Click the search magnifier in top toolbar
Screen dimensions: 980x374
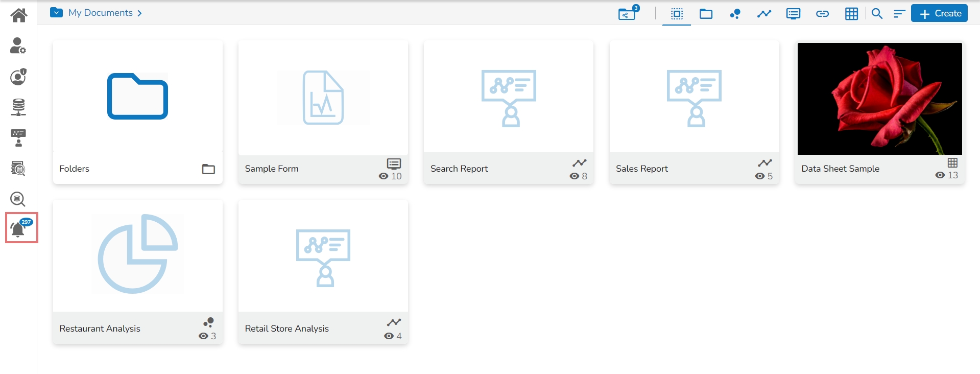[x=877, y=14]
